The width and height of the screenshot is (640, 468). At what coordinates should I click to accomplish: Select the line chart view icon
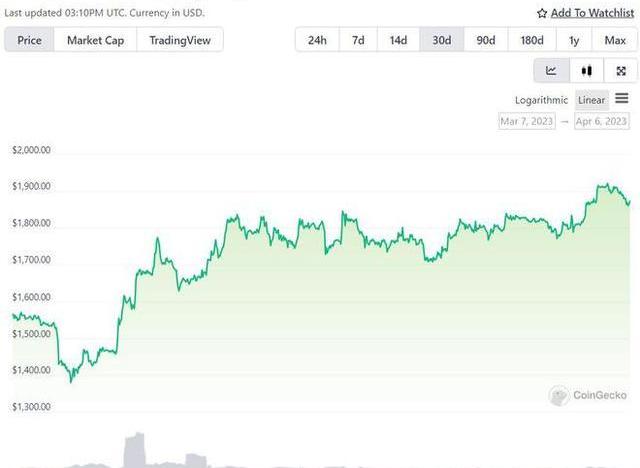tap(551, 71)
